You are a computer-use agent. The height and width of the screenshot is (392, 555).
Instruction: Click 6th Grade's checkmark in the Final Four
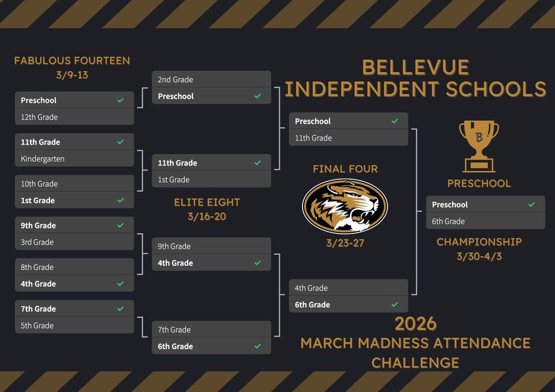pos(395,305)
